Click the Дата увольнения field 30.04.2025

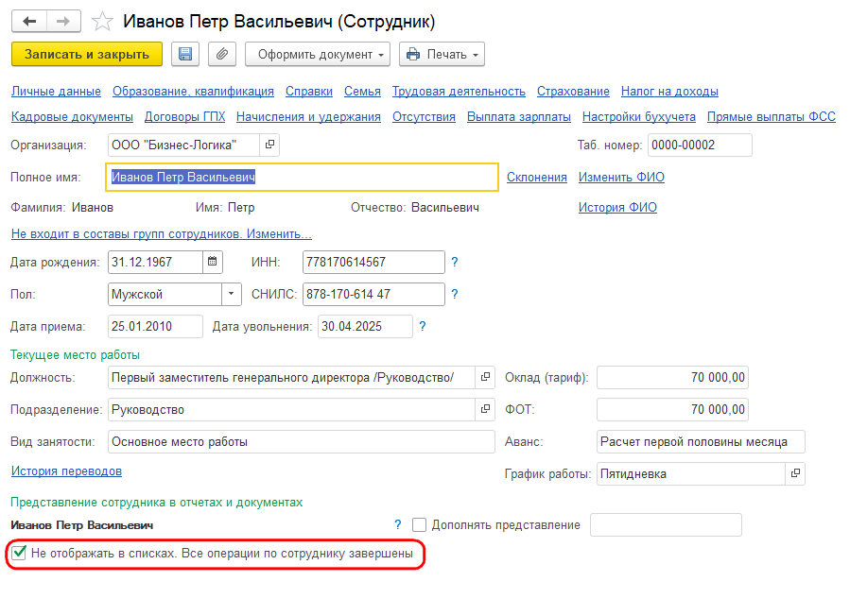(365, 326)
